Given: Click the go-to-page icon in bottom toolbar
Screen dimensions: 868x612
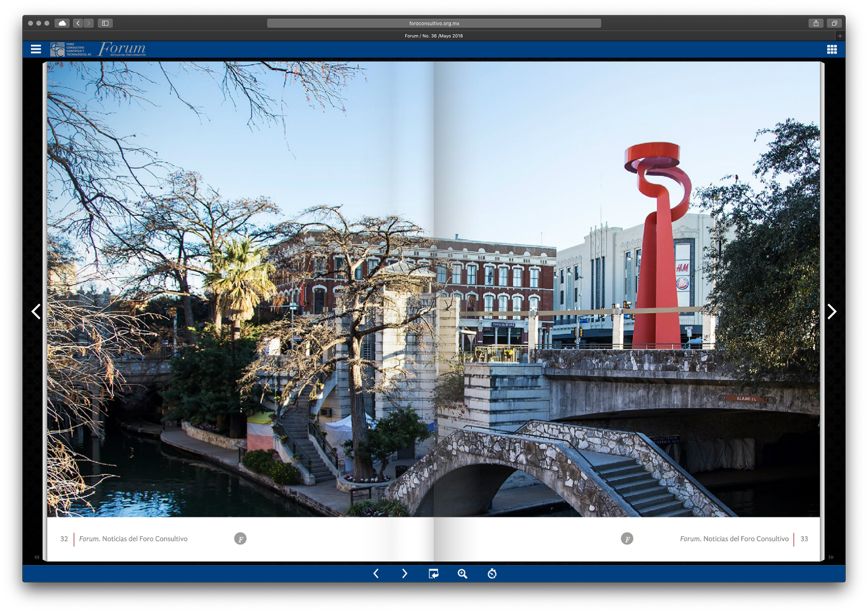Looking at the screenshot, I should coord(433,574).
